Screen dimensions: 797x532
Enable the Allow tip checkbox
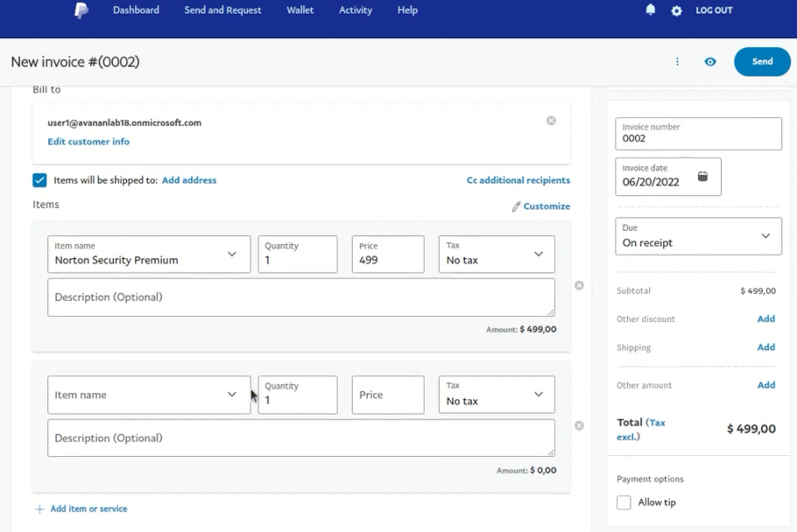624,502
